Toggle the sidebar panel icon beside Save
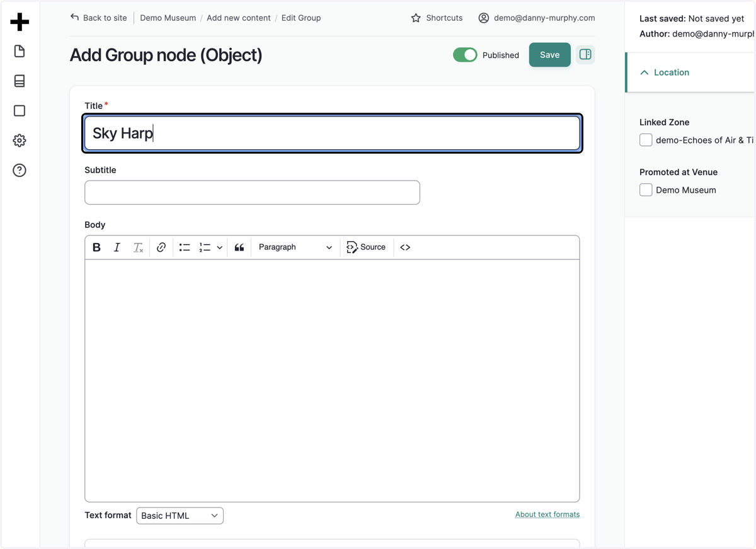 (x=585, y=55)
